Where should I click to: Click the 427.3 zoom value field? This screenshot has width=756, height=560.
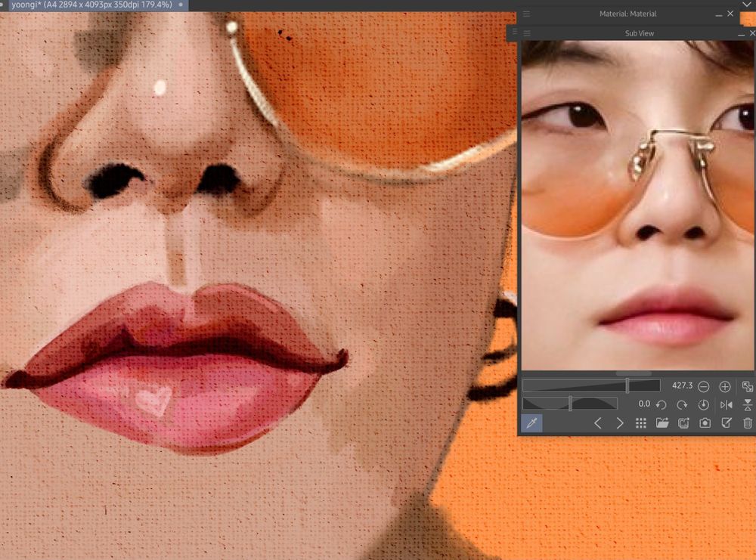(x=682, y=385)
